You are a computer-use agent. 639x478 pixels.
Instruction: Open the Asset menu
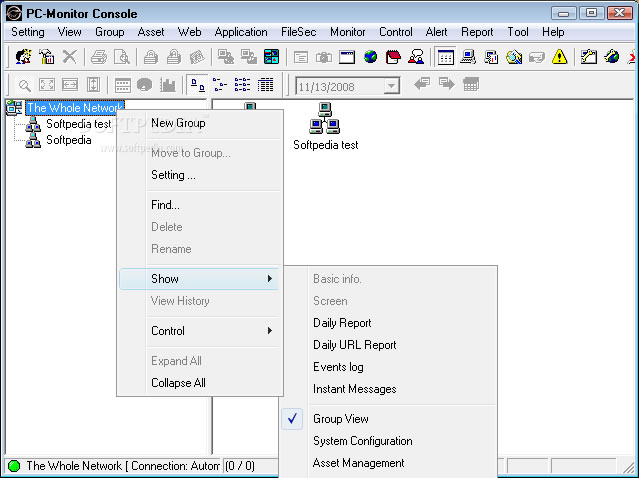pyautogui.click(x=151, y=32)
